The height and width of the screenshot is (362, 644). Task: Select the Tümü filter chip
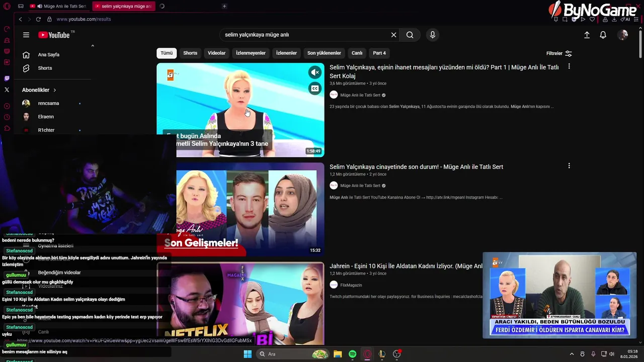click(167, 53)
